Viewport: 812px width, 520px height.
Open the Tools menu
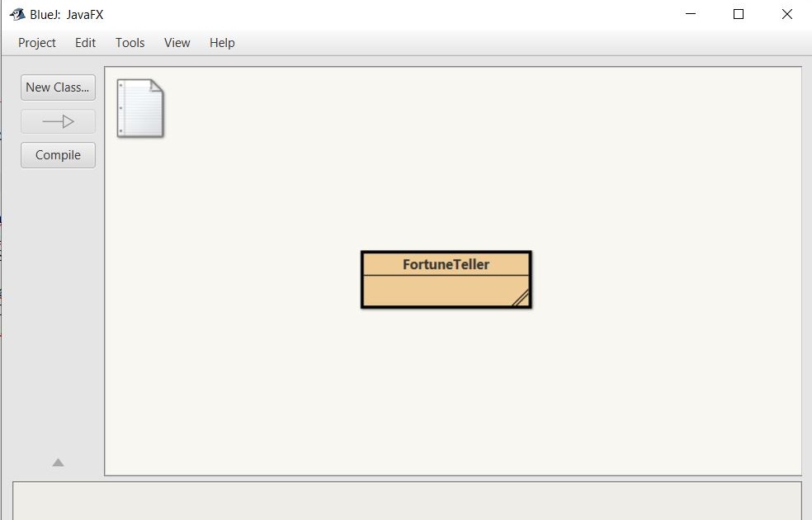pyautogui.click(x=130, y=43)
